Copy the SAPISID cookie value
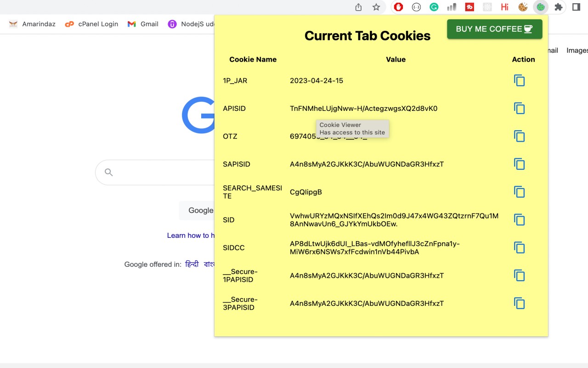This screenshot has width=588, height=368. (x=519, y=164)
